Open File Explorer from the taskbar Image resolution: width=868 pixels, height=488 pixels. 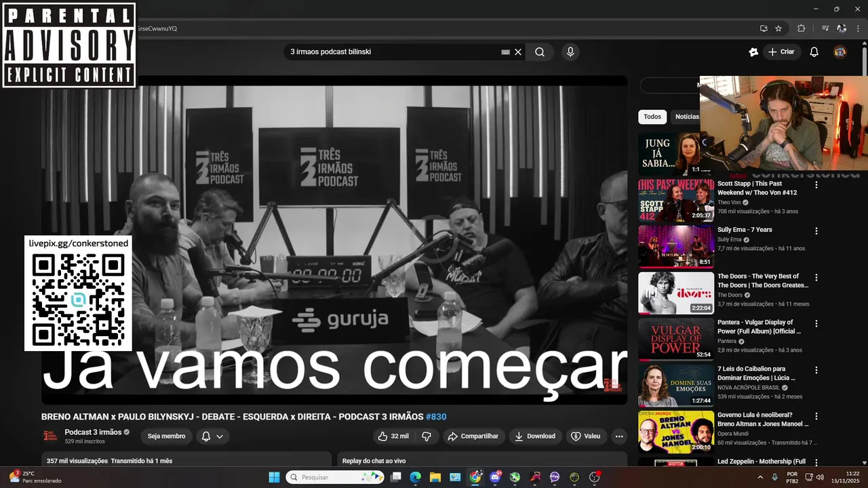[x=435, y=477]
